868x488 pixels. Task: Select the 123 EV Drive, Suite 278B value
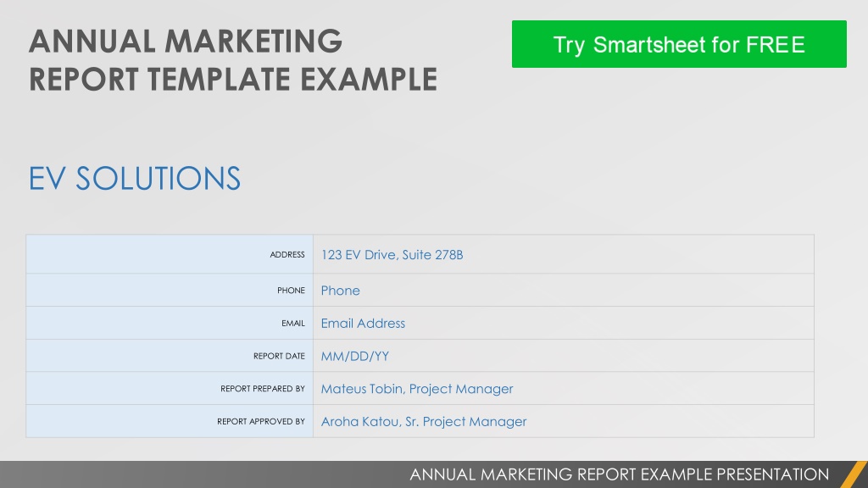click(392, 254)
